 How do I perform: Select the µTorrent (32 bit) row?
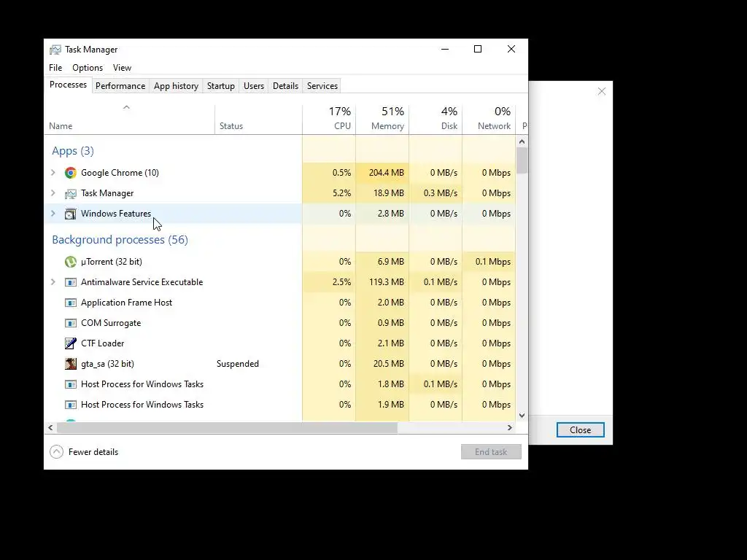[280, 262]
